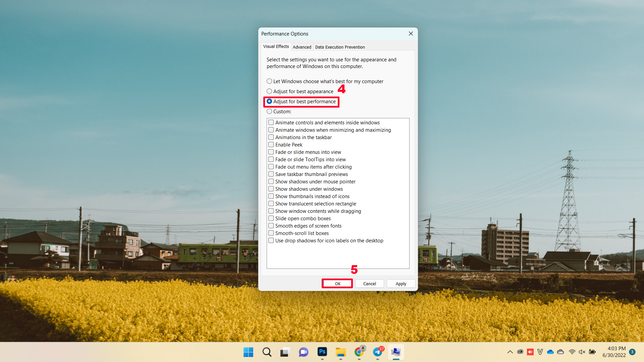Select Adjust for best appearance

click(300, 92)
